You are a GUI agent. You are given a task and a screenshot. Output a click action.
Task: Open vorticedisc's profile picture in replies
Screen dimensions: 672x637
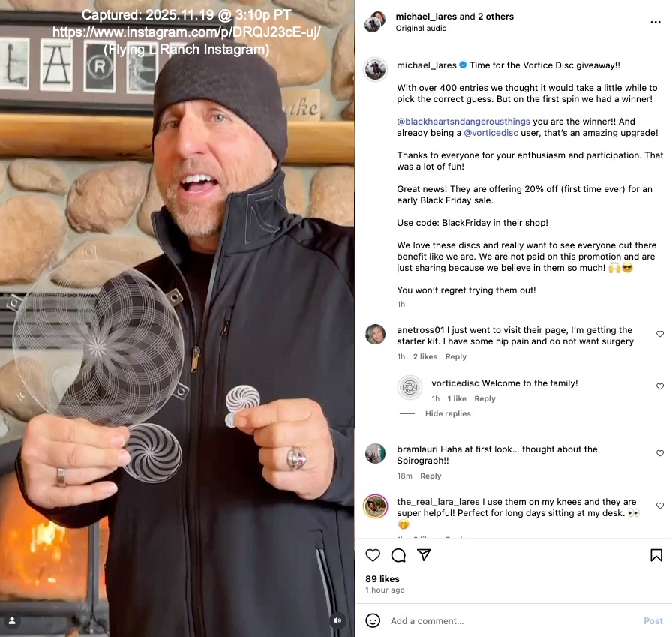(x=409, y=387)
